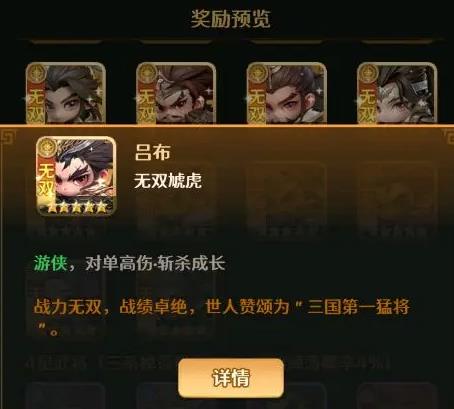The image size is (454, 409).
Task: Select the second 无双 hero with reddish-brown hair
Action: pyautogui.click(x=176, y=93)
